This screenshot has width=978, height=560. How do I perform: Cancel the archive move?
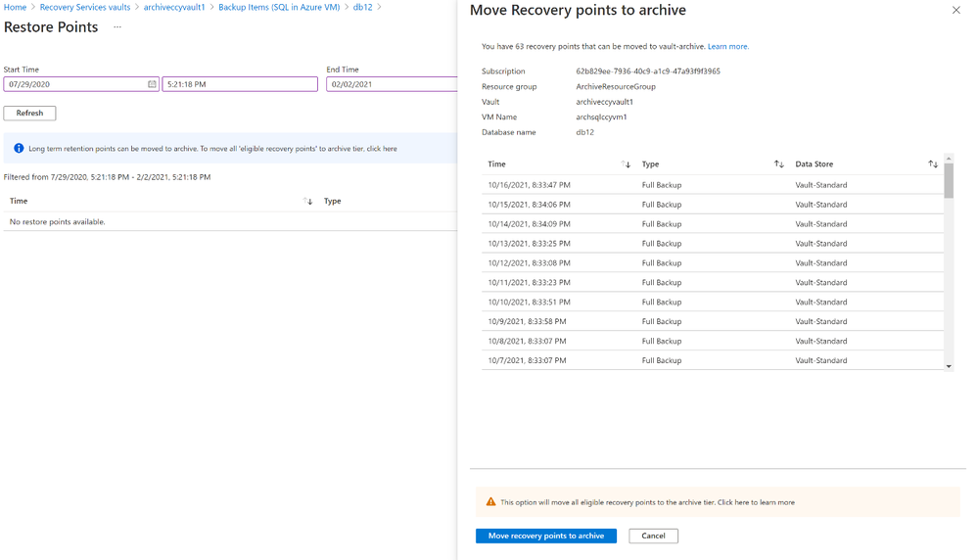pyautogui.click(x=653, y=536)
